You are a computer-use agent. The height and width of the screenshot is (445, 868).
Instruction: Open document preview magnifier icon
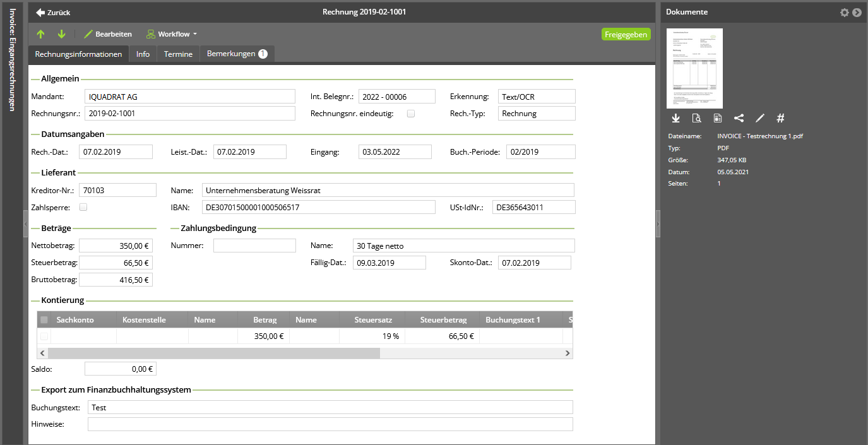[x=696, y=118]
